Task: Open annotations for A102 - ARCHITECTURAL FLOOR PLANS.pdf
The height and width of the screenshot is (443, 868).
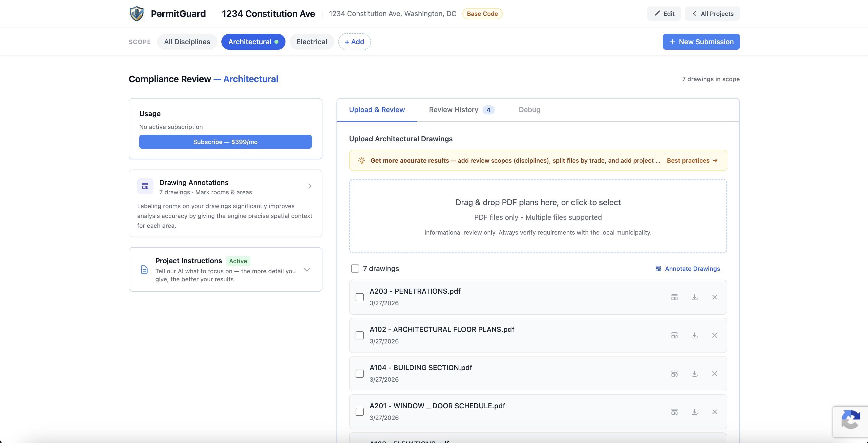Action: click(674, 335)
